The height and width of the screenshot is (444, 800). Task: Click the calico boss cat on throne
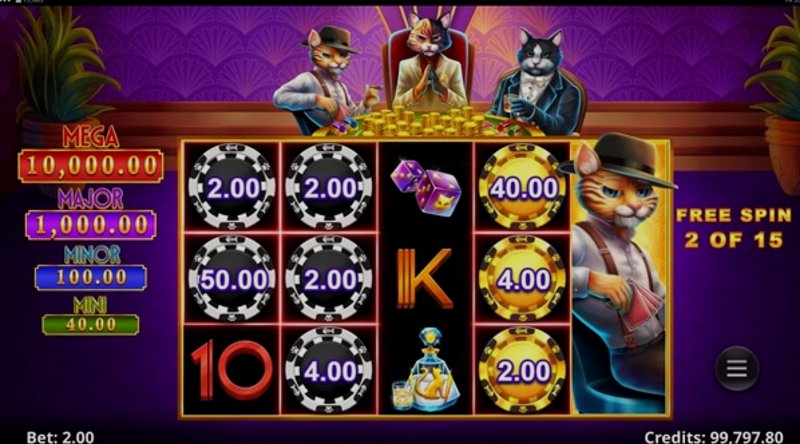click(x=430, y=61)
